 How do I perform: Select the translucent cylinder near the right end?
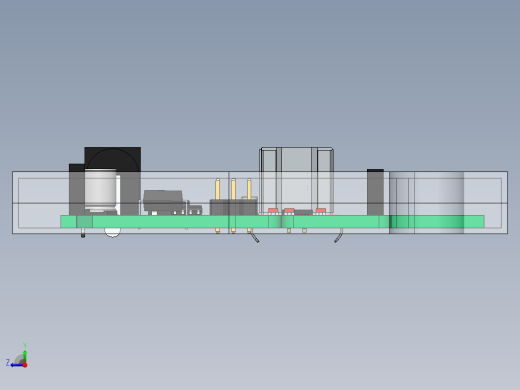click(x=426, y=202)
